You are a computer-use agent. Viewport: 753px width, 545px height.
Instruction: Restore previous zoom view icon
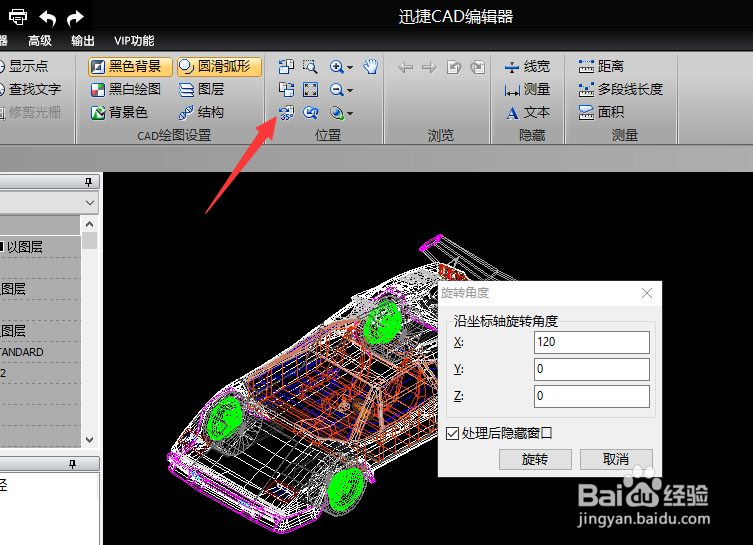pyautogui.click(x=310, y=113)
